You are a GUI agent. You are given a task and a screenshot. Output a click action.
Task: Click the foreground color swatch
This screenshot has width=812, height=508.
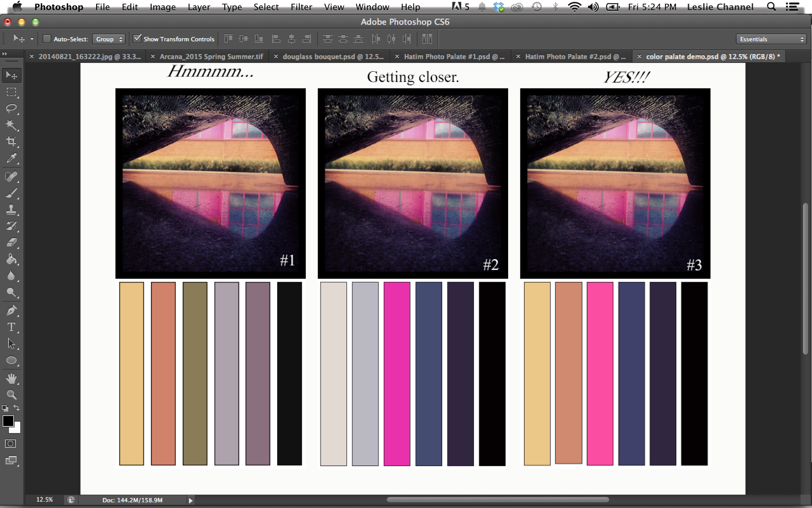(x=8, y=421)
